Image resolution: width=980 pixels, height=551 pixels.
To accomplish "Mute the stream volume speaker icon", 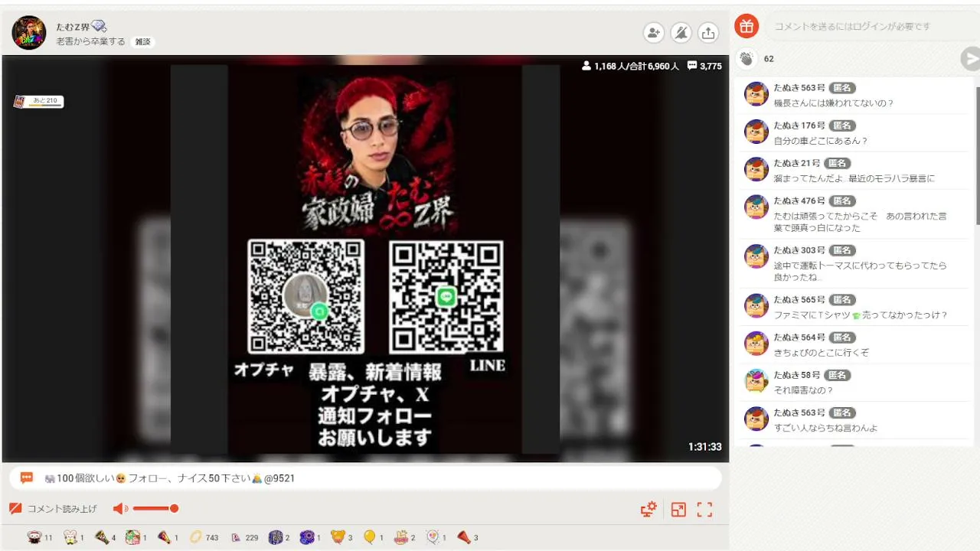I will [120, 509].
